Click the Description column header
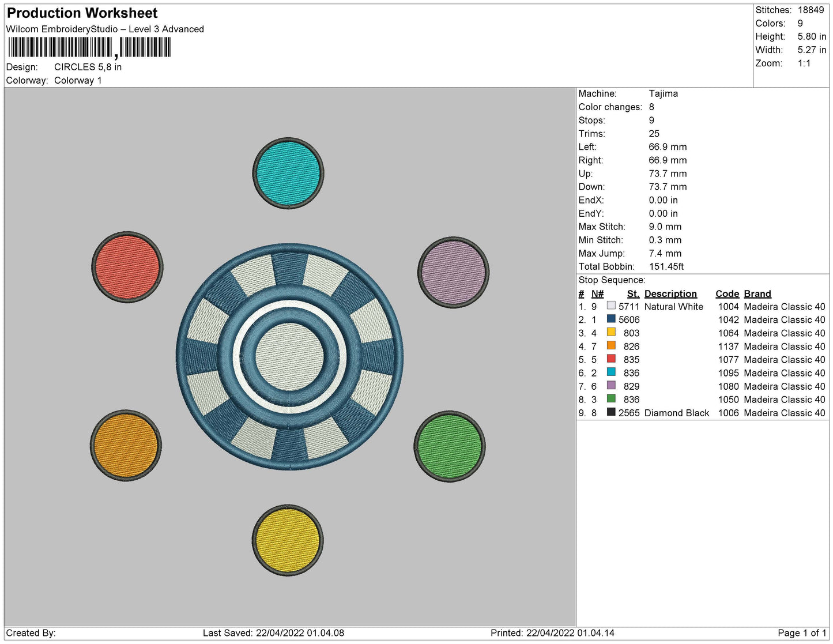 tap(670, 293)
